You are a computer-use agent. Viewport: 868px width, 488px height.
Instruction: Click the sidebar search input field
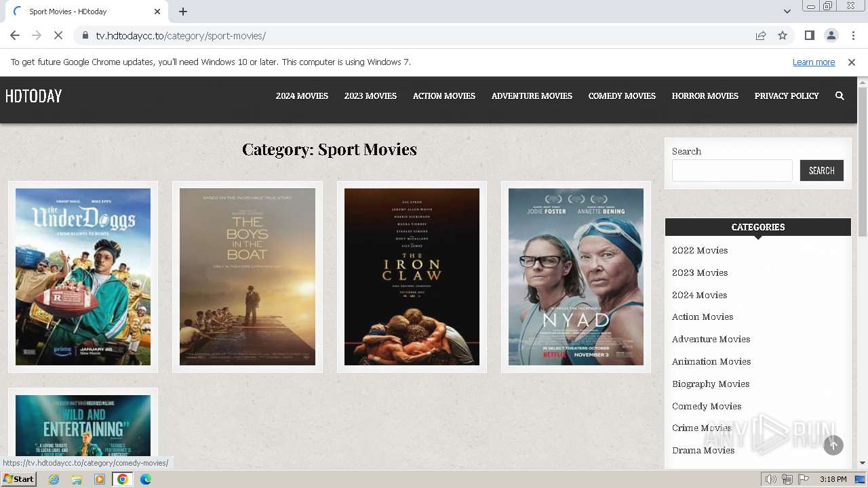point(732,170)
